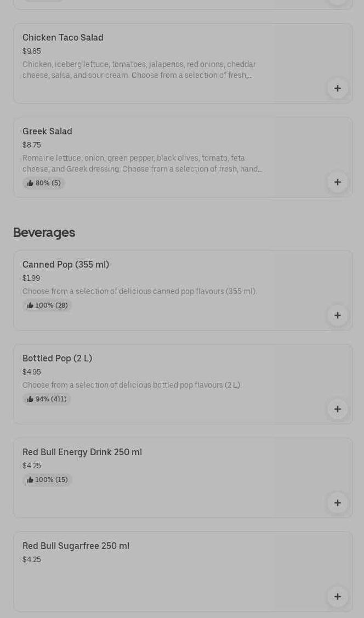This screenshot has width=364, height=618.
Task: Click the Greek Salad $8.75 price
Action: point(32,145)
